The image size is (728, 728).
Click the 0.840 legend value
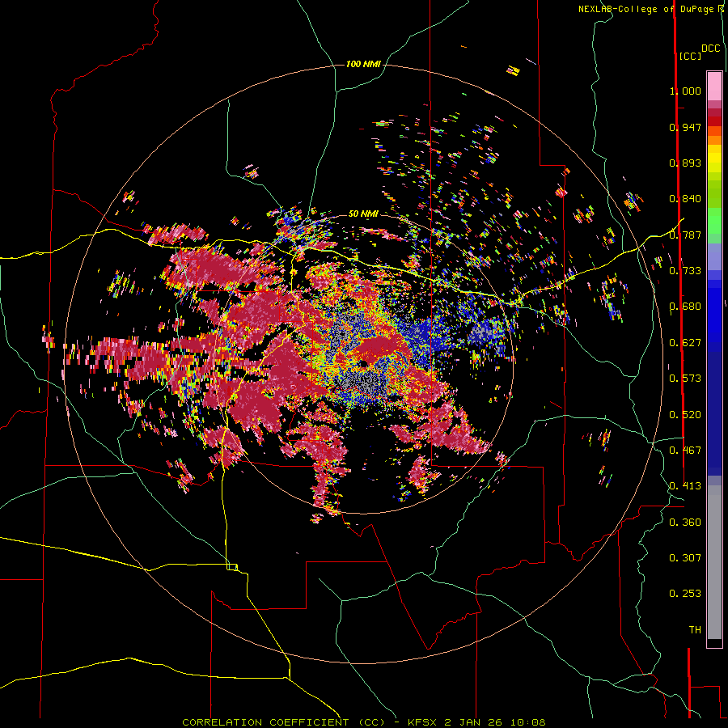click(x=685, y=199)
